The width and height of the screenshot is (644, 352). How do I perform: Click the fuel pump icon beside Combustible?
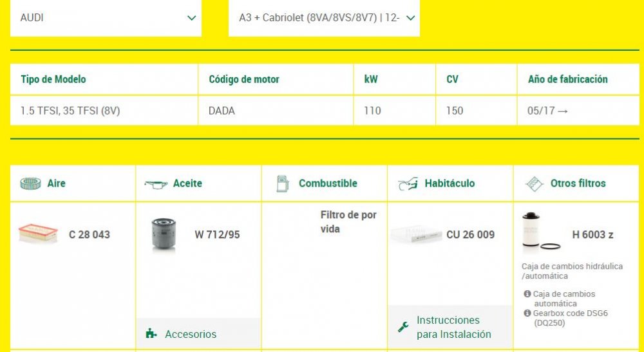(x=283, y=183)
